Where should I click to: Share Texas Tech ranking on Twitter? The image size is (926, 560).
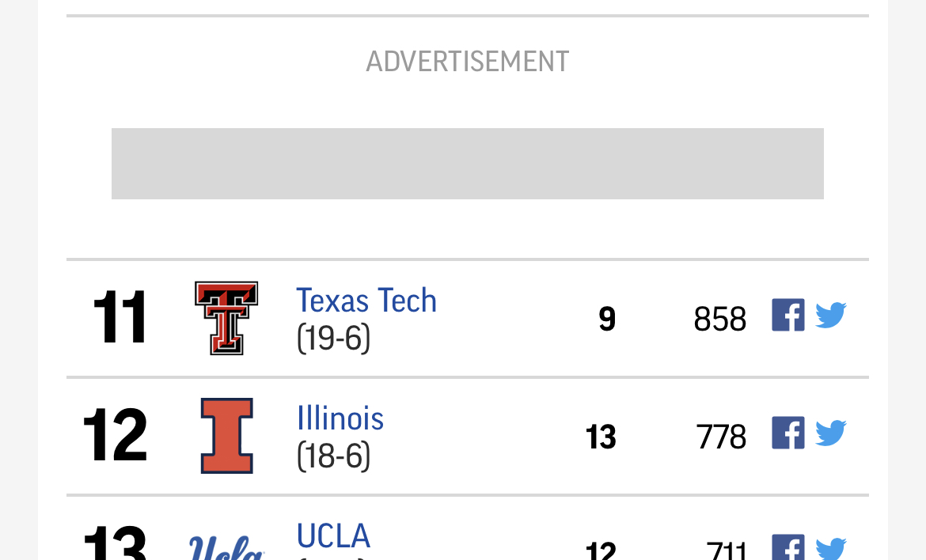(x=830, y=316)
